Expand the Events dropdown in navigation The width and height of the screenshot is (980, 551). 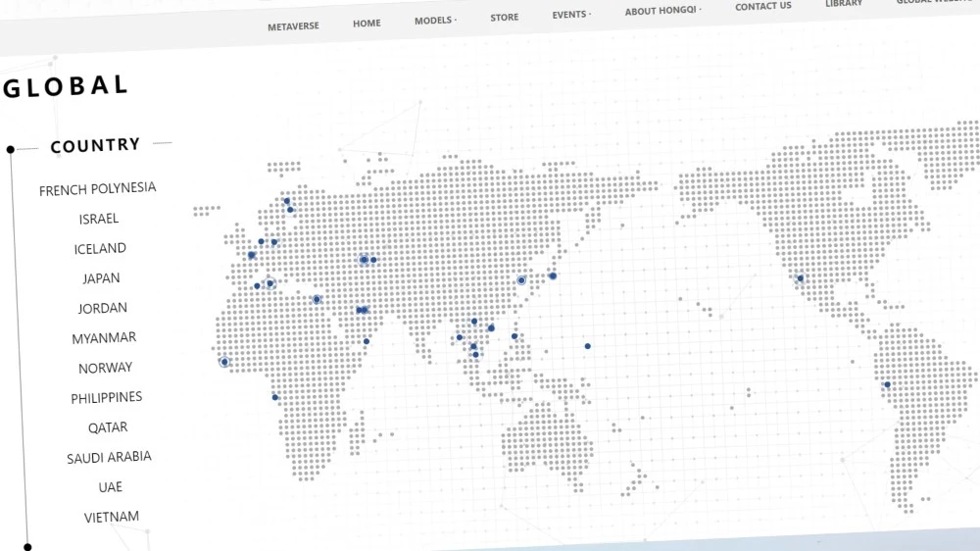pos(571,15)
